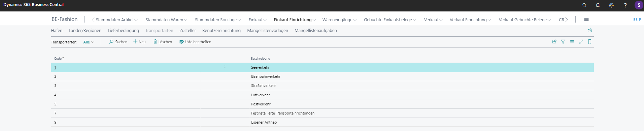Image resolution: width=644 pixels, height=131 pixels.
Task: Select Festinstallierte Transporteinrichtungen row
Action: click(322, 113)
